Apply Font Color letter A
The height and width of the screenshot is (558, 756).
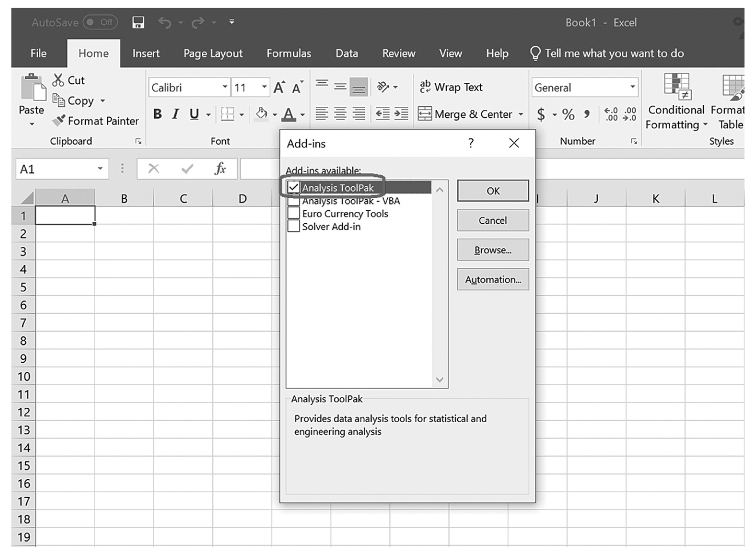(289, 114)
